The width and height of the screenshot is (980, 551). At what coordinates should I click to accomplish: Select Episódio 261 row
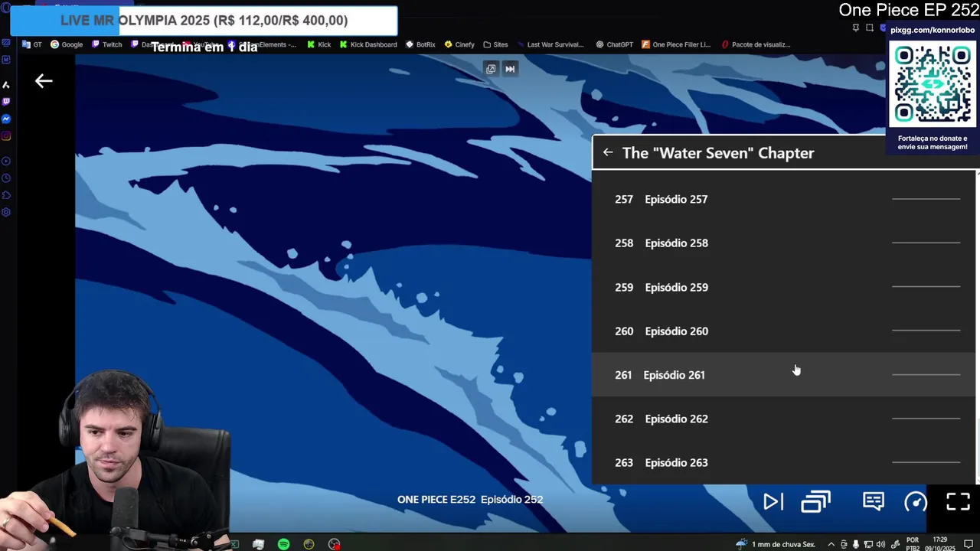(x=784, y=375)
